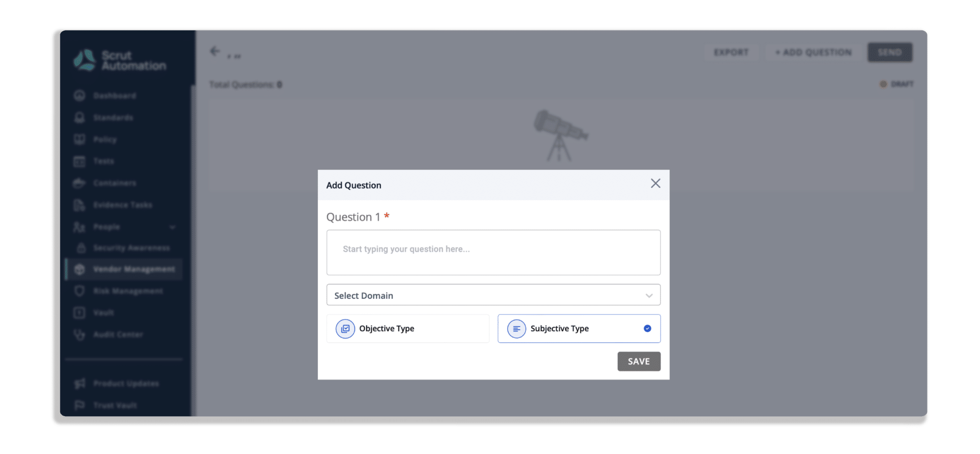Click the EXPORT button
Screen dimensions: 980x454
click(x=731, y=52)
